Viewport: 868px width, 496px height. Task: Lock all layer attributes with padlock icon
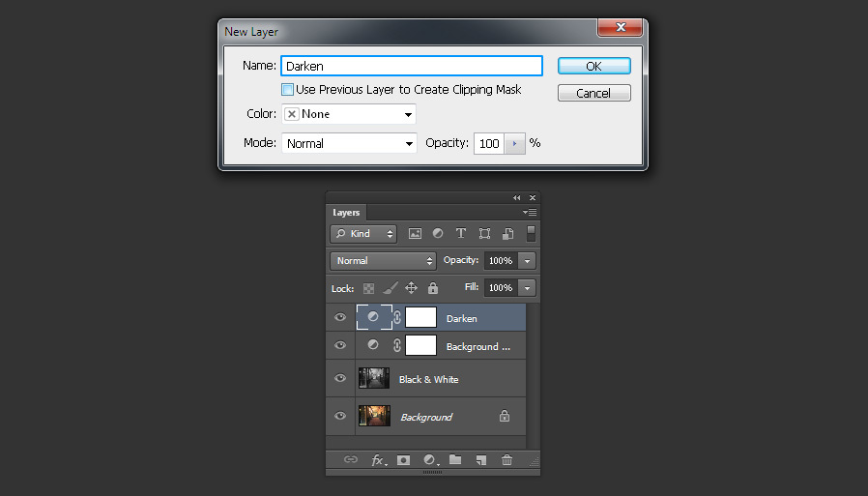click(433, 288)
